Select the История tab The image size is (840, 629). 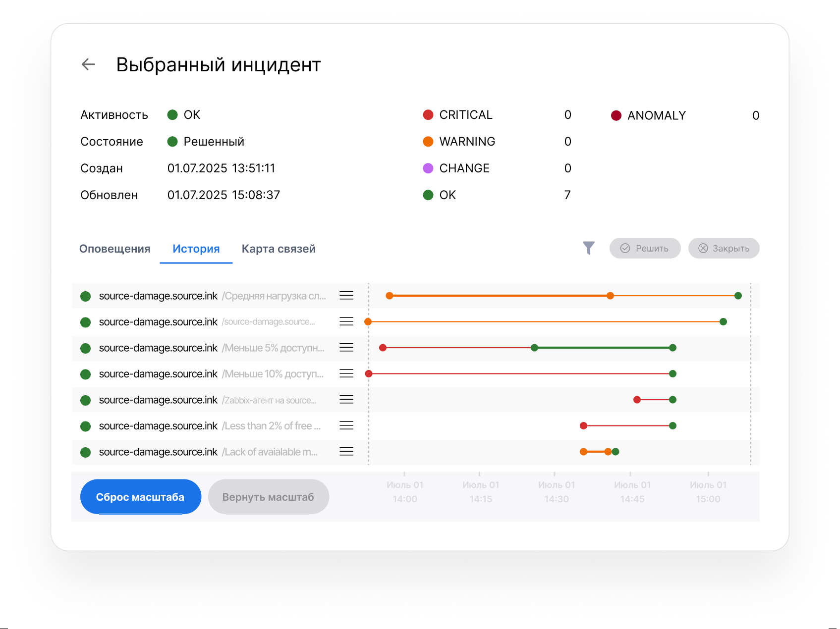coord(196,249)
